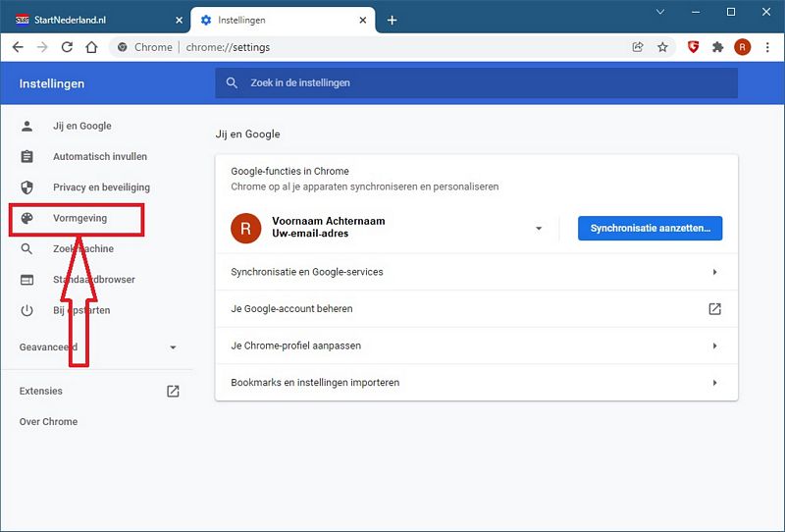Open Privacy en beveiliging section

click(101, 187)
